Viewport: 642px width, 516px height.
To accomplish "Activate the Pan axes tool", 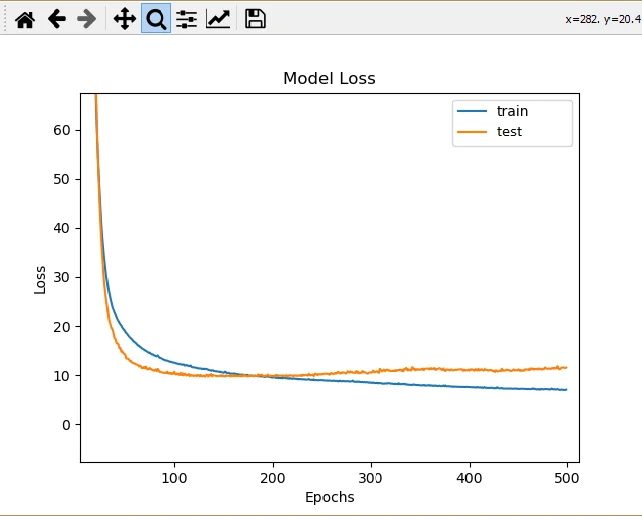I will (x=124, y=19).
